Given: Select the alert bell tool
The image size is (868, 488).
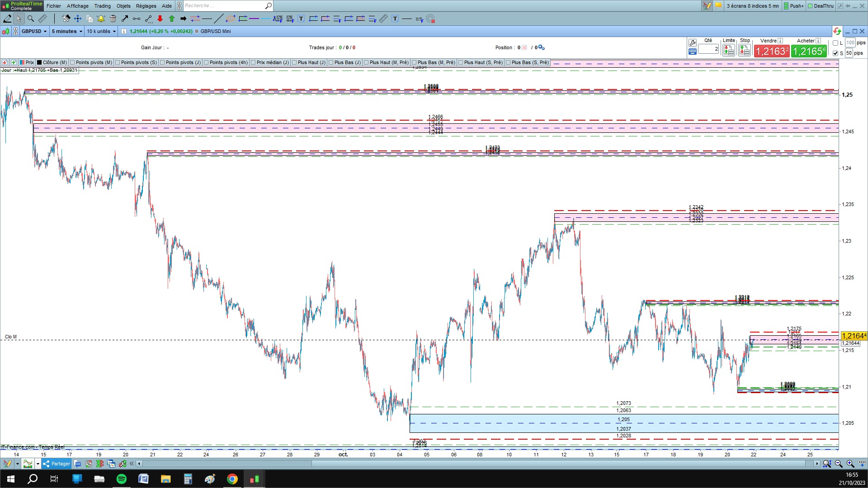Looking at the screenshot, I should [101, 19].
